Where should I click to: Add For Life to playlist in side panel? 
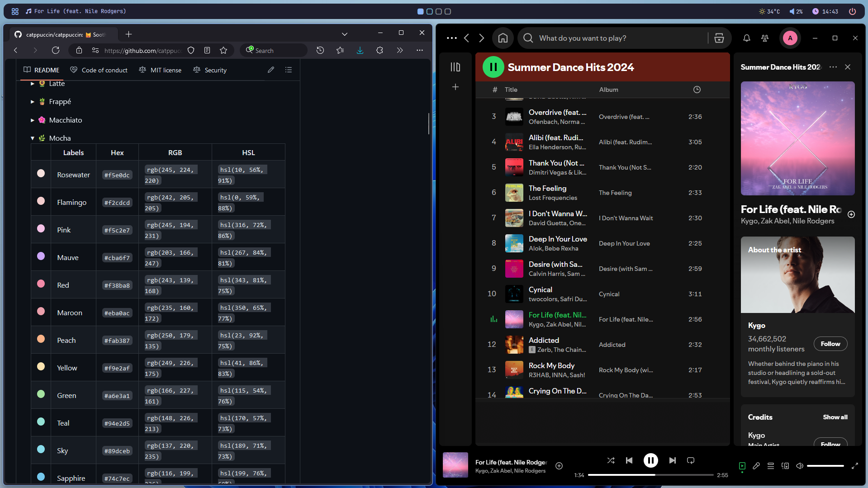pos(851,214)
